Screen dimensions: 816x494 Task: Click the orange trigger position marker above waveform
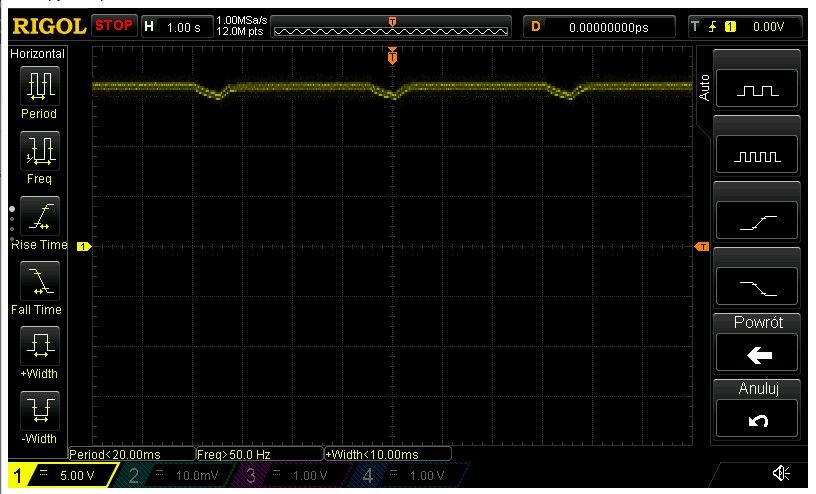pos(392,56)
